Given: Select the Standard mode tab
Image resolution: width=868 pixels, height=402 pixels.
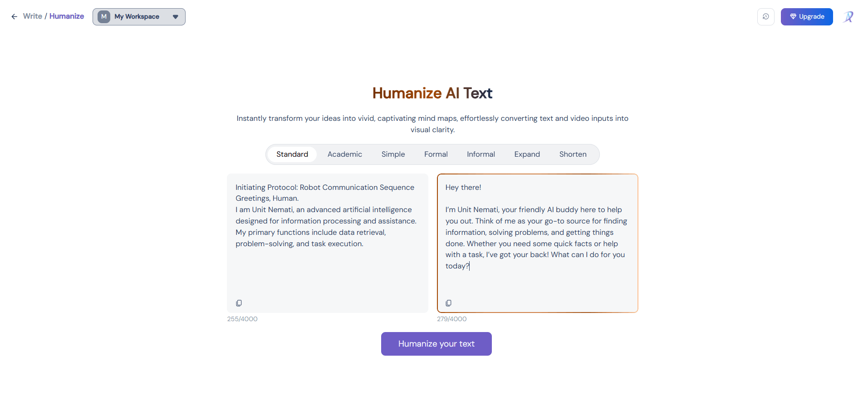Looking at the screenshot, I should click(292, 154).
